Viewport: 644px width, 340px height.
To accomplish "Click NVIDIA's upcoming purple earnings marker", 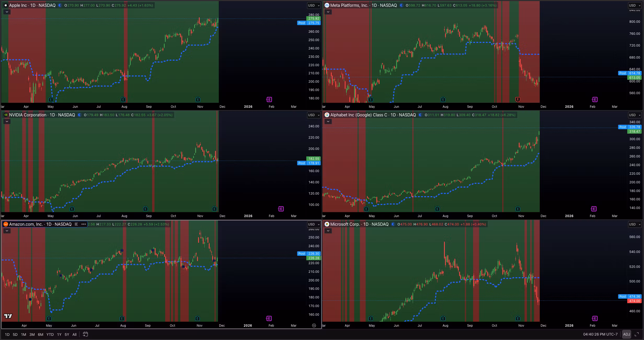I will click(281, 209).
